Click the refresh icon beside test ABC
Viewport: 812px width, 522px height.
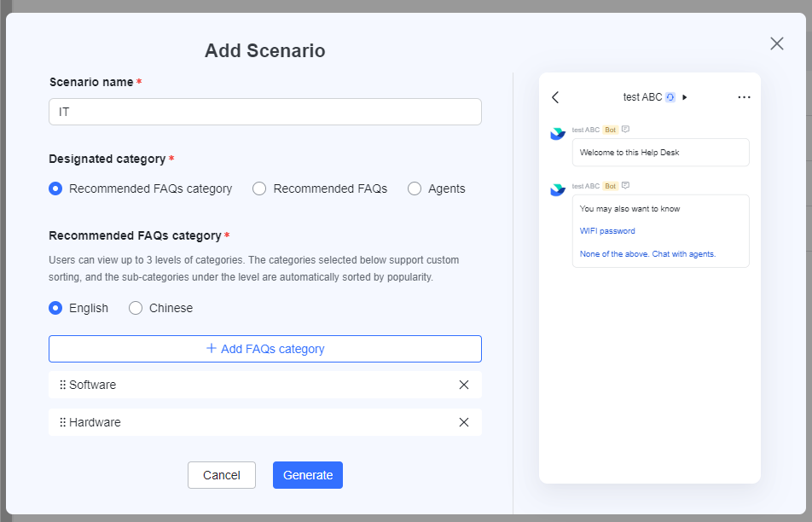click(x=670, y=97)
